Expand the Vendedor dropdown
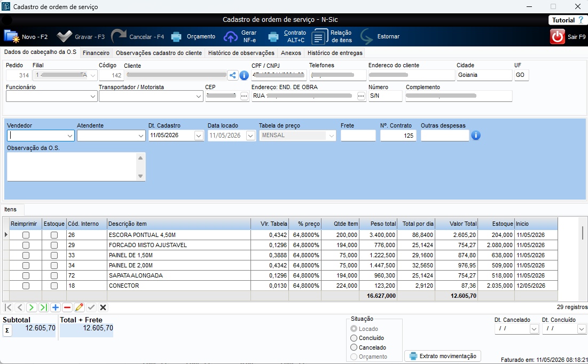The height and width of the screenshot is (364, 588). [x=70, y=136]
